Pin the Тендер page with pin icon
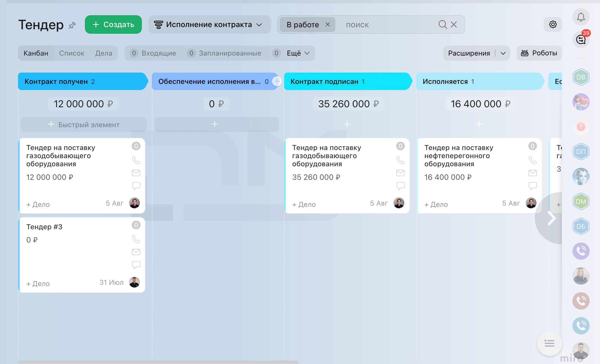600x364 pixels. pos(72,25)
